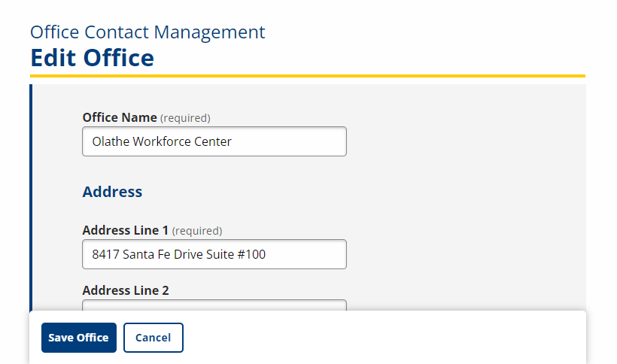
Task: Click "Santa Fe Drive" in the address field
Action: click(163, 254)
